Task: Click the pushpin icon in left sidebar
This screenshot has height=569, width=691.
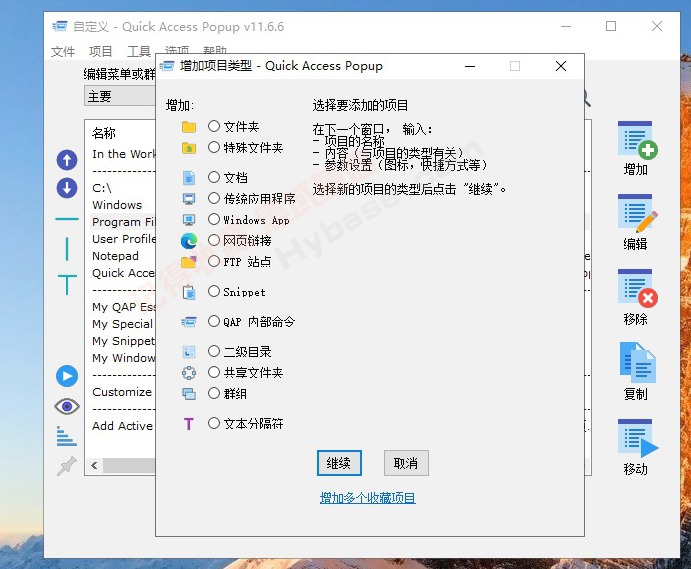Action: (67, 466)
